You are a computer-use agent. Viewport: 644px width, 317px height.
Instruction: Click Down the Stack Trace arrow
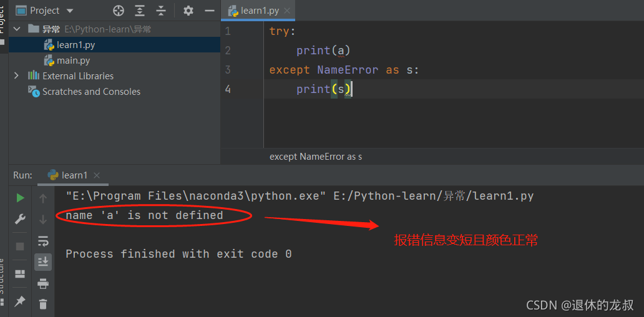coord(42,220)
